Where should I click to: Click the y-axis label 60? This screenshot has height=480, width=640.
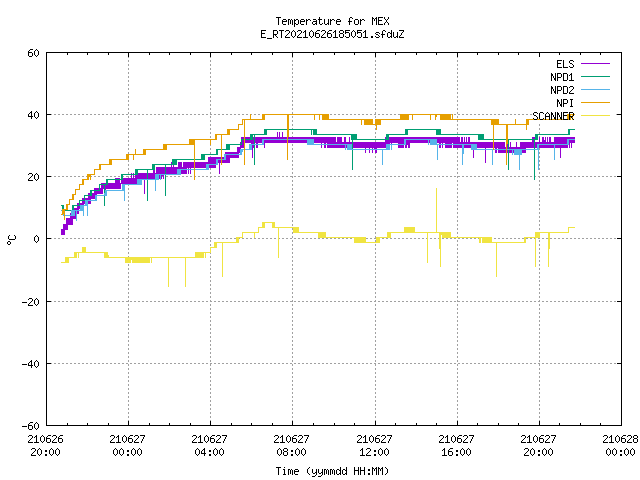coord(33,53)
